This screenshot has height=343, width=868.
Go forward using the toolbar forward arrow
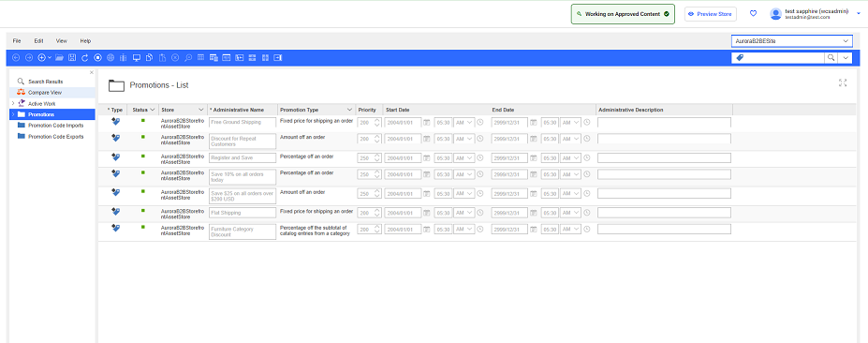tap(29, 57)
